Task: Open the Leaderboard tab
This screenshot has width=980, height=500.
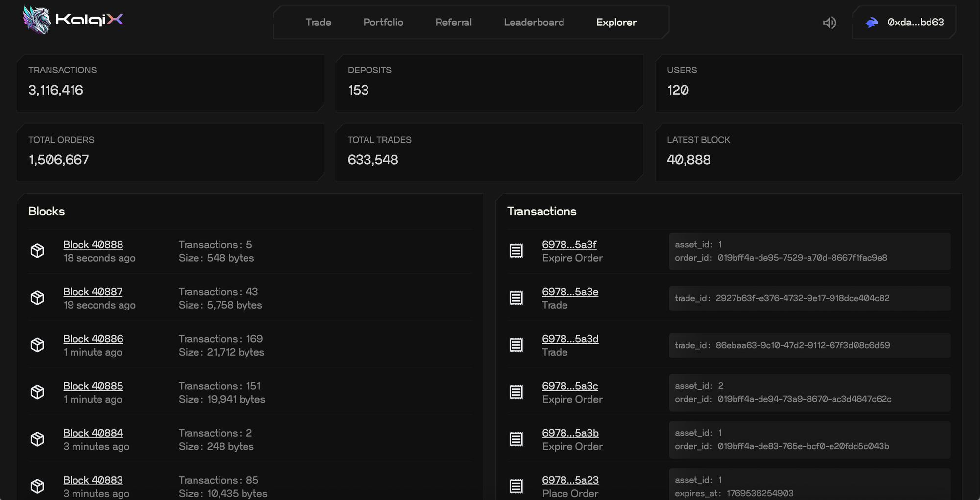Action: click(534, 23)
